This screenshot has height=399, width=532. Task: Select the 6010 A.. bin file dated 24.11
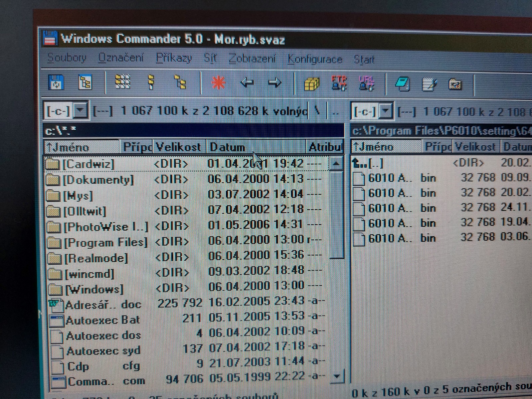tap(442, 208)
